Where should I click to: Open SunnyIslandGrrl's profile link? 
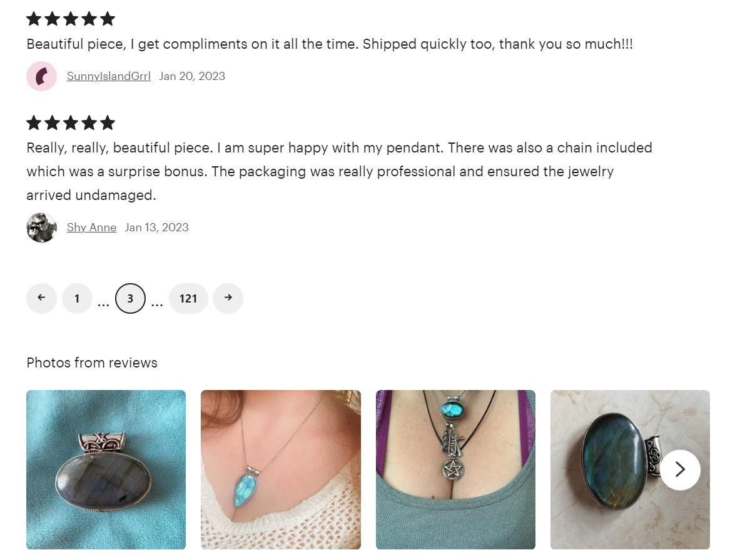(x=109, y=76)
